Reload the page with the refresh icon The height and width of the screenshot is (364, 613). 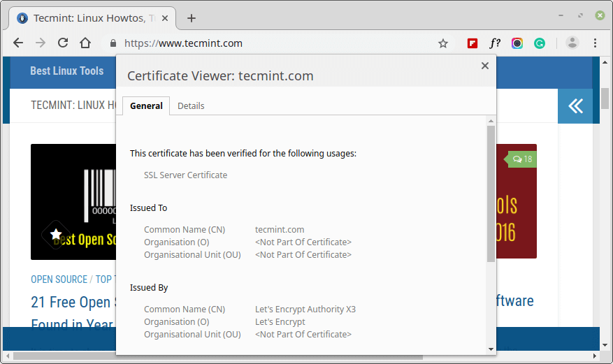63,43
